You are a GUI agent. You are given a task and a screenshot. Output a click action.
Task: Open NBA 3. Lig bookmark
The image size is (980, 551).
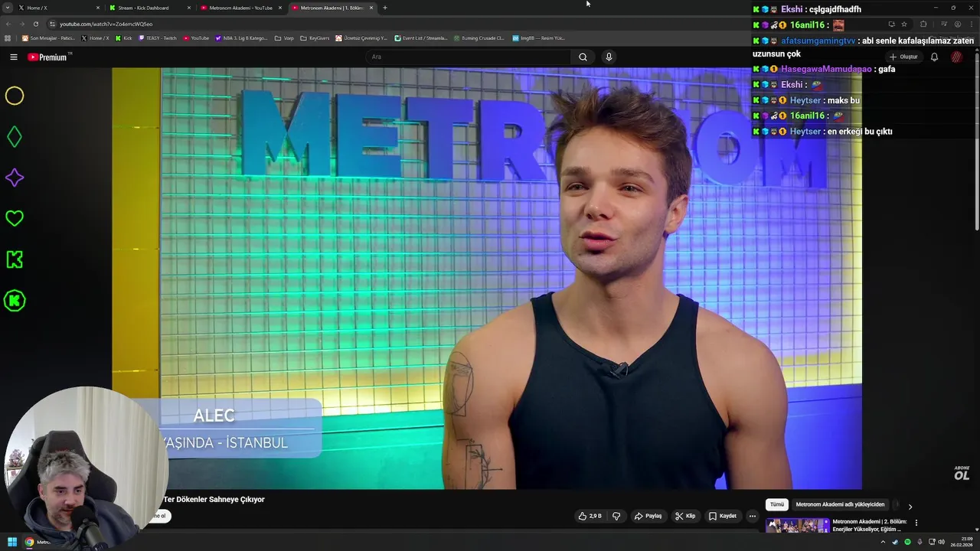click(x=242, y=37)
